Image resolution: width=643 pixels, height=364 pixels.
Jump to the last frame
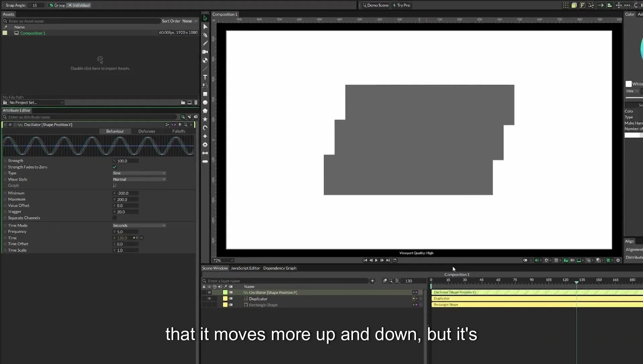coord(388,260)
